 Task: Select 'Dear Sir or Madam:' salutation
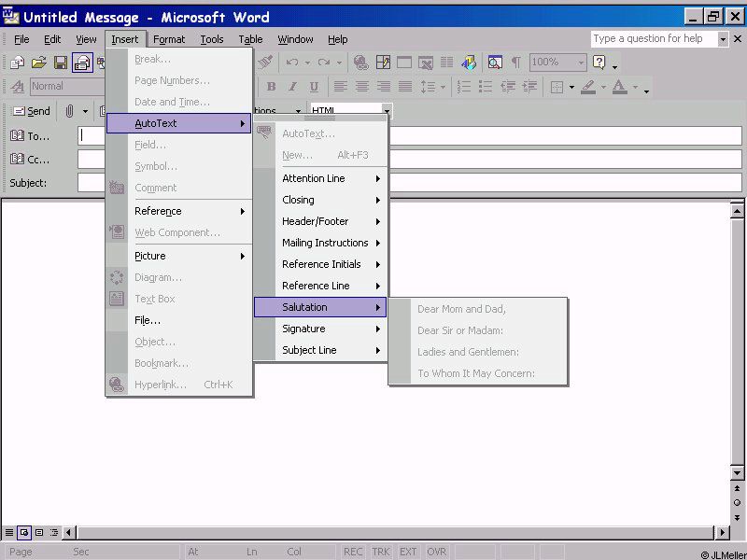459,330
